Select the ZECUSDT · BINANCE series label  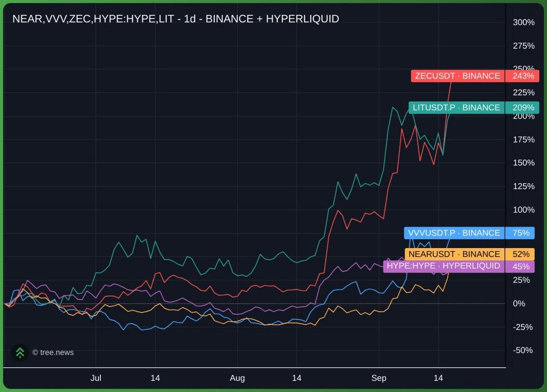pos(457,76)
